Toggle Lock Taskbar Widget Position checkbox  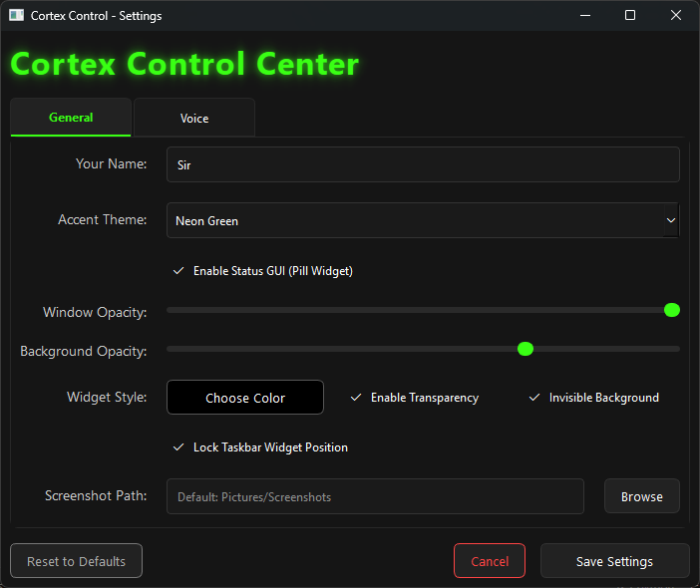260,447
